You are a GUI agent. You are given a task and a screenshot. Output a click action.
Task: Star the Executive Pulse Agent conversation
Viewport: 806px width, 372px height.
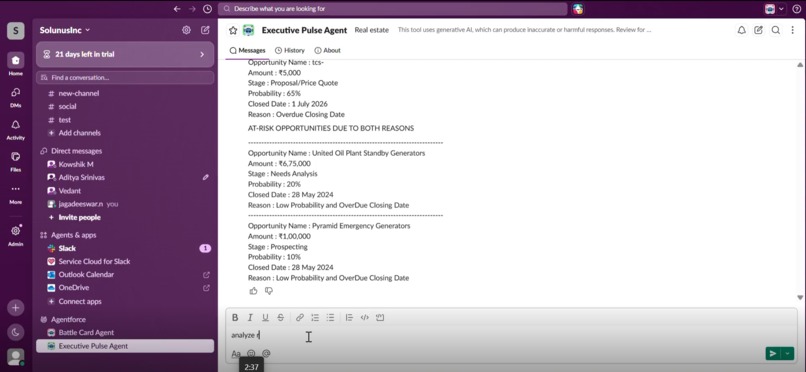click(233, 30)
